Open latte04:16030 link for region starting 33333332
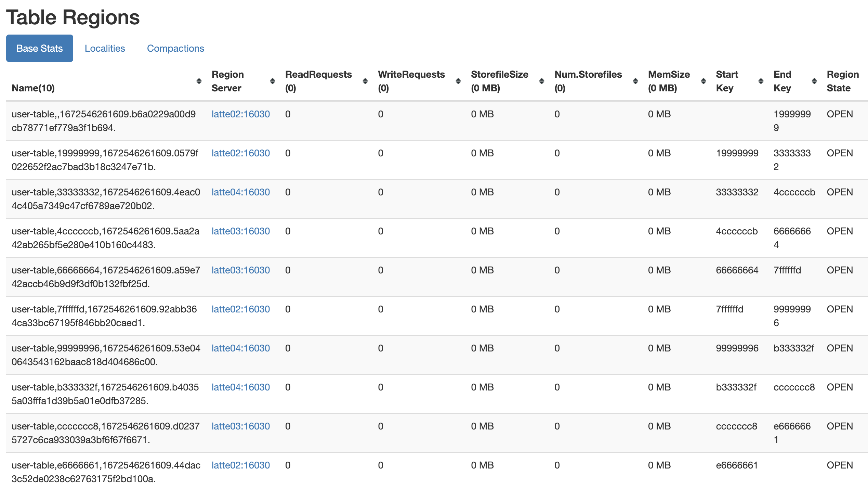The height and width of the screenshot is (488, 868). click(x=240, y=192)
